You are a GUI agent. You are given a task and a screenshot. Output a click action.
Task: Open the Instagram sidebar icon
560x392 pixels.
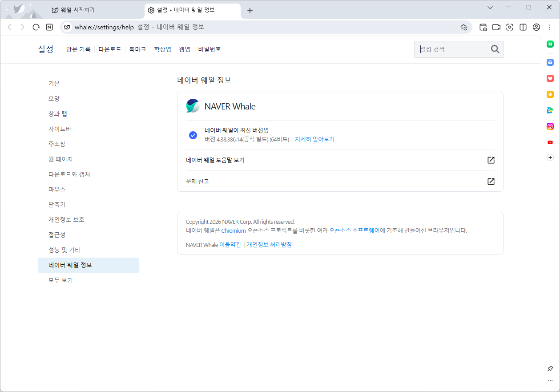[x=550, y=126]
